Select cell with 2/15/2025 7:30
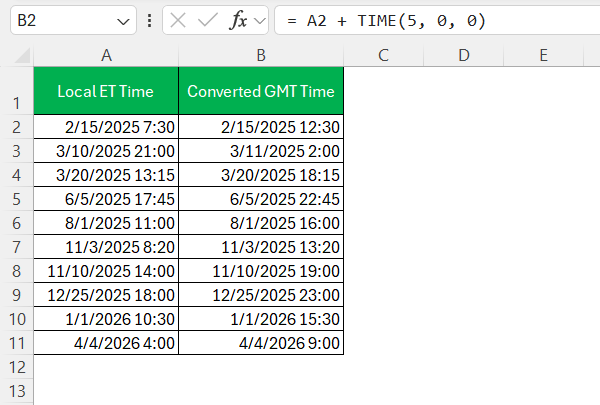The height and width of the screenshot is (405, 600). pos(106,127)
